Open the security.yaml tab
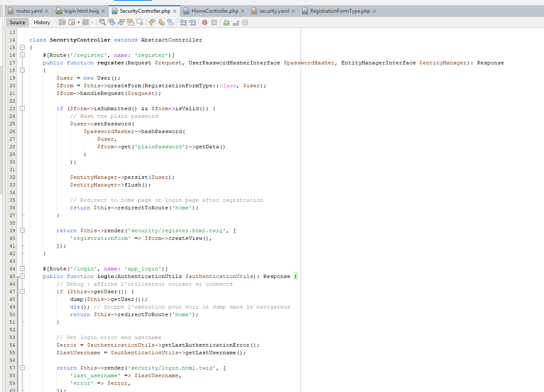 (274, 11)
